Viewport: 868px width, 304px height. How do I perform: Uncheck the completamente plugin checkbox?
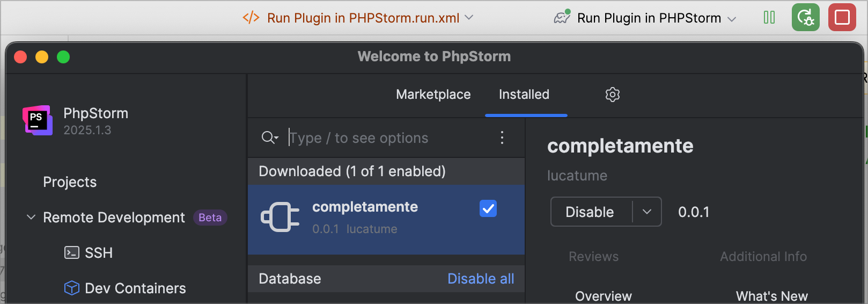pyautogui.click(x=488, y=208)
